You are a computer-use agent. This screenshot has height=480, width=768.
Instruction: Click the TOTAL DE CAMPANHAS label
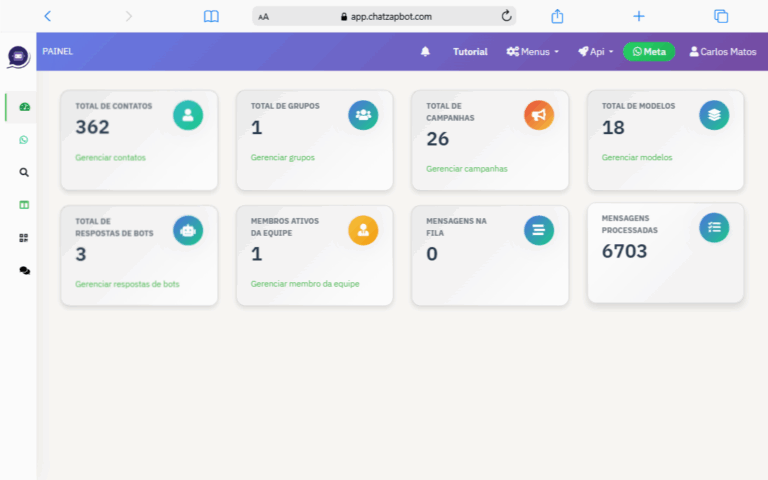(450, 112)
